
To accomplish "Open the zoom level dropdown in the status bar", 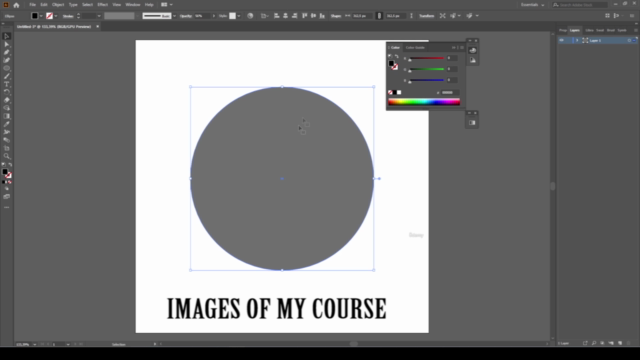I will (34, 344).
